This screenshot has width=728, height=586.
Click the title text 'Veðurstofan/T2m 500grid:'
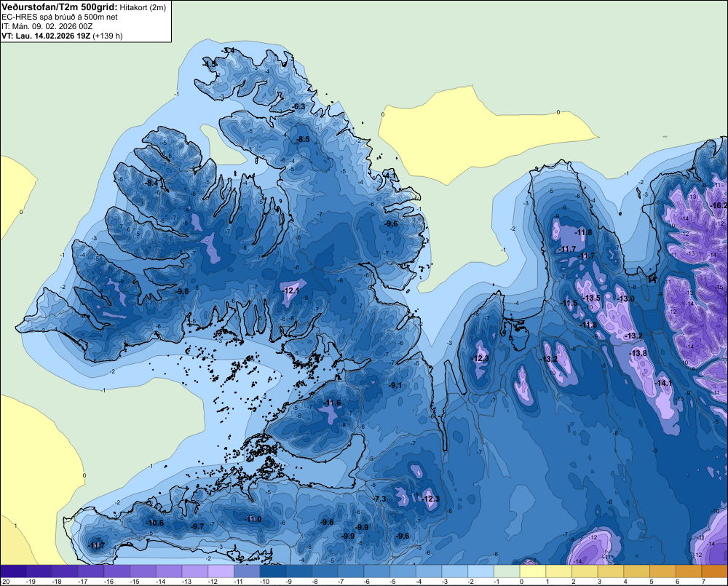point(60,7)
